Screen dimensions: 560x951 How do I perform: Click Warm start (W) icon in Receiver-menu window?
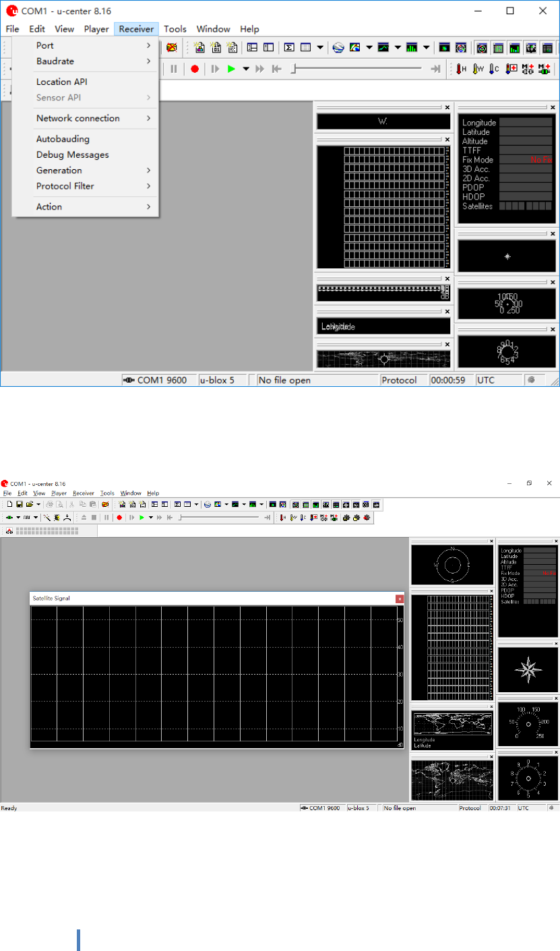(478, 69)
